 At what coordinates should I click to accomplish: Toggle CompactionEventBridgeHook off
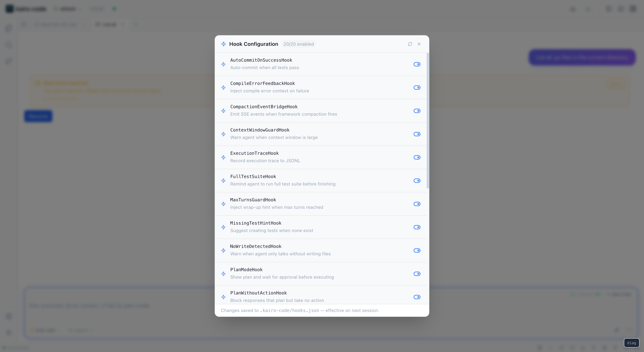[x=417, y=111]
